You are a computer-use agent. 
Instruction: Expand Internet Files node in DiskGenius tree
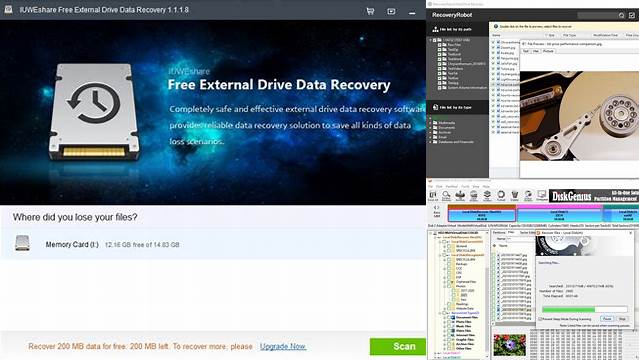coord(445,335)
